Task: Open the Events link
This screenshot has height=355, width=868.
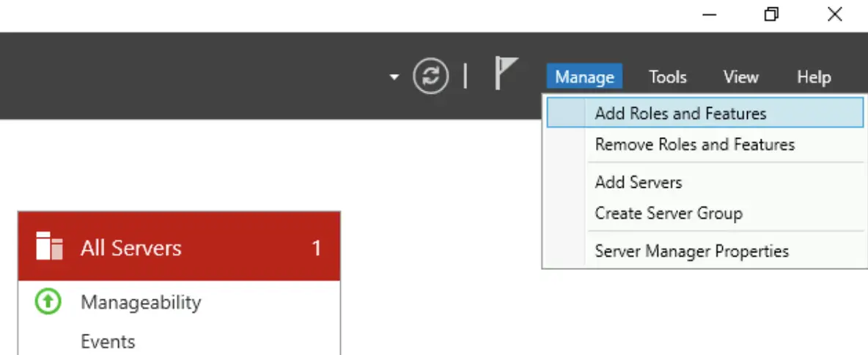Action: tap(108, 342)
